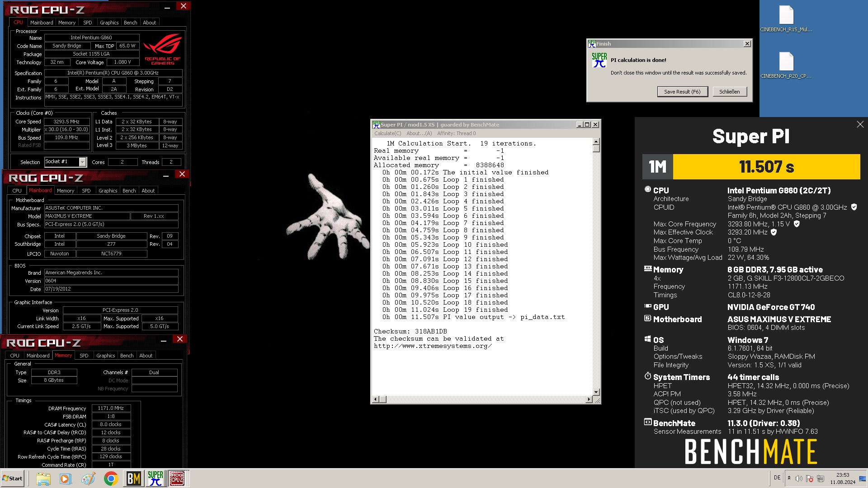This screenshot has width=868, height=488.
Task: Open the Socket #1 selection dropdown
Action: (x=82, y=162)
